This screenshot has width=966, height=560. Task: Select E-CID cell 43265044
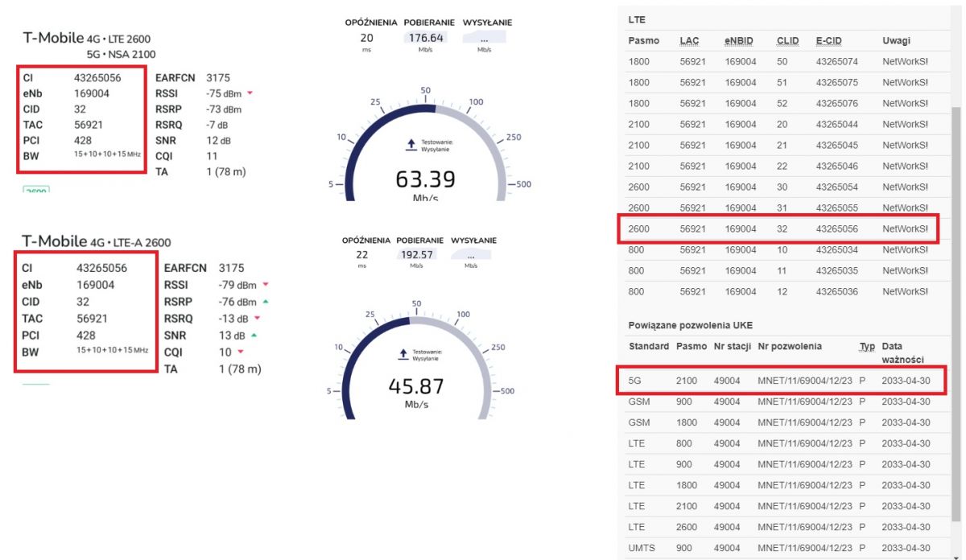pyautogui.click(x=836, y=124)
